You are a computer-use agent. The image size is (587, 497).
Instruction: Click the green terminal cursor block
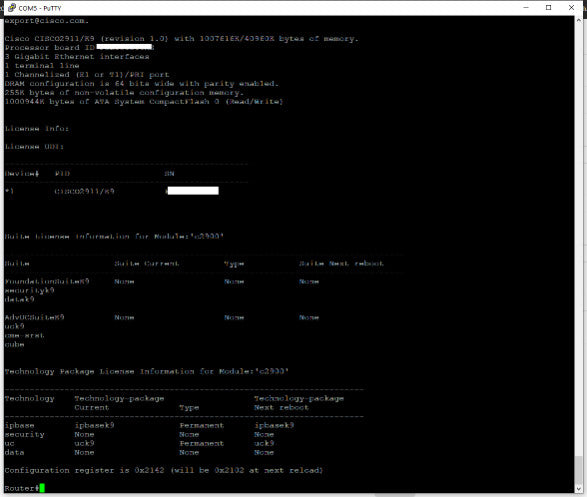click(x=42, y=488)
